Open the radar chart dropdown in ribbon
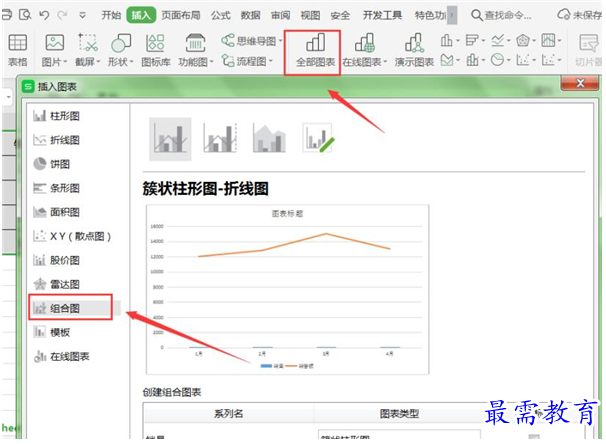This screenshot has height=444, width=606. pos(526,40)
